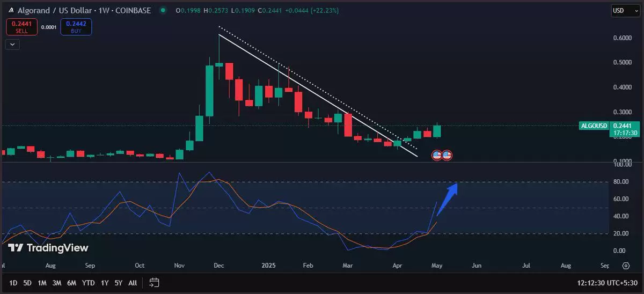
Task: Select the YTD time range
Action: 89,283
